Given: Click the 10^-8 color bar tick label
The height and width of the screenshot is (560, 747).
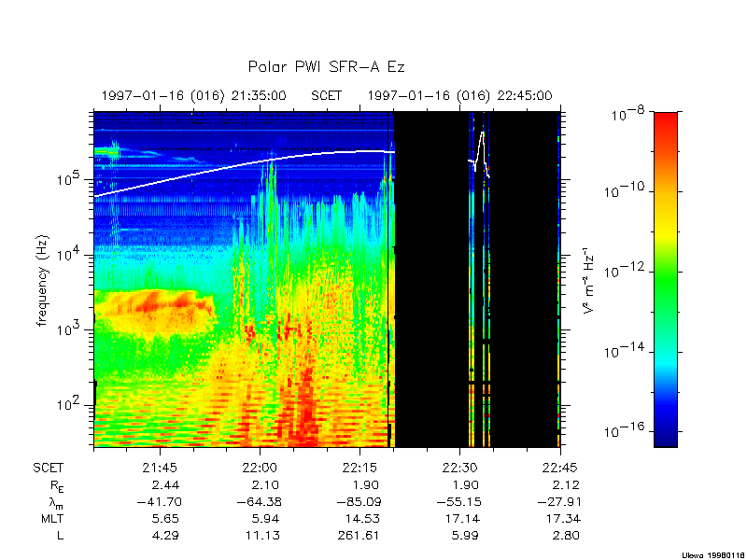Looking at the screenshot, I should tap(625, 115).
